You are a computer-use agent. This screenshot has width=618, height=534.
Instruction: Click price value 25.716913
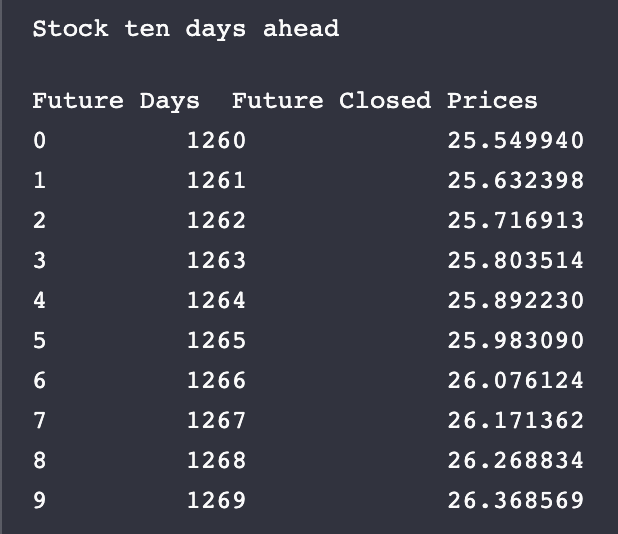516,220
